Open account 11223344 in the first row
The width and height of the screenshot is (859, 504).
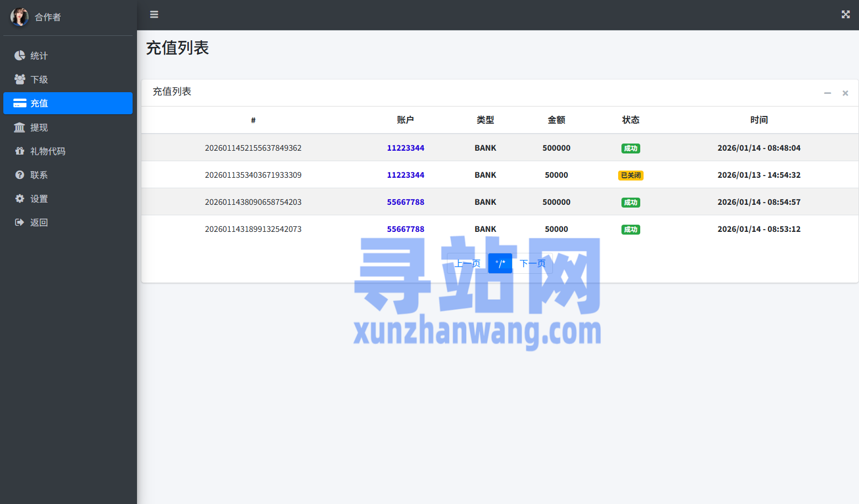(x=405, y=148)
